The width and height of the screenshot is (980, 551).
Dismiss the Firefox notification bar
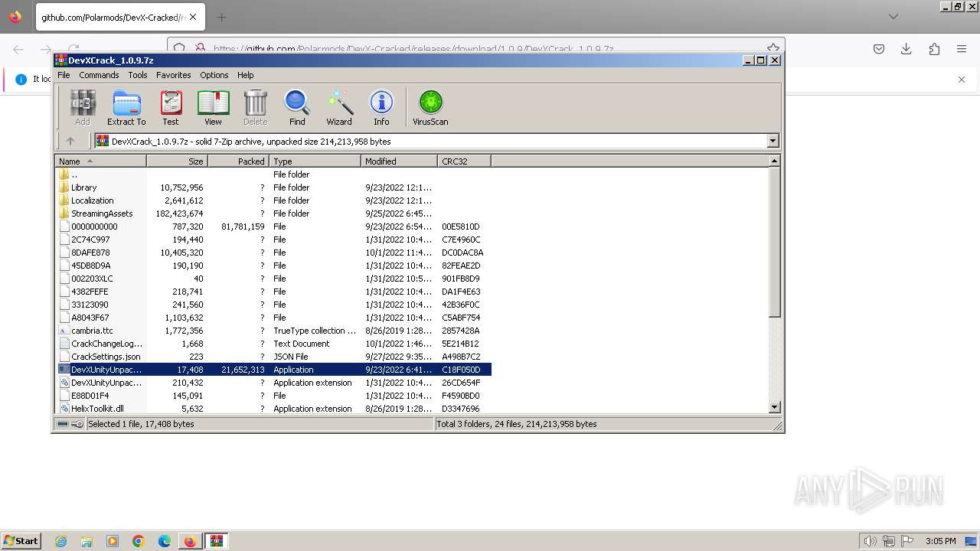pos(962,80)
